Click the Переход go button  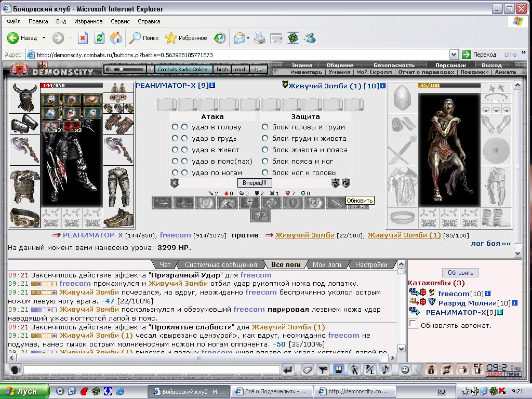480,55
